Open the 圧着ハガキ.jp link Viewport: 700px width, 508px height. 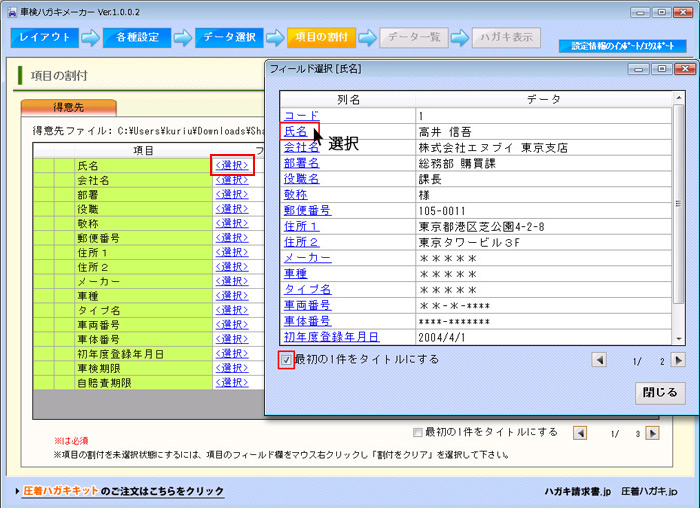pos(649,491)
